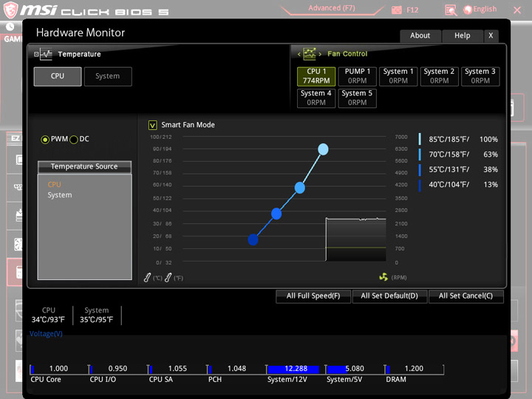Open the search magnifier icon in the header
Image resolution: width=532 pixels, height=399 pixels.
pyautogui.click(x=451, y=10)
